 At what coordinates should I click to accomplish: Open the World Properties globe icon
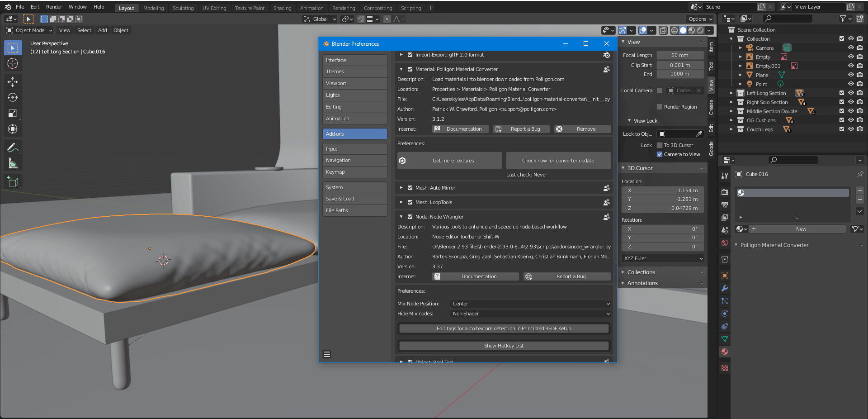724,243
